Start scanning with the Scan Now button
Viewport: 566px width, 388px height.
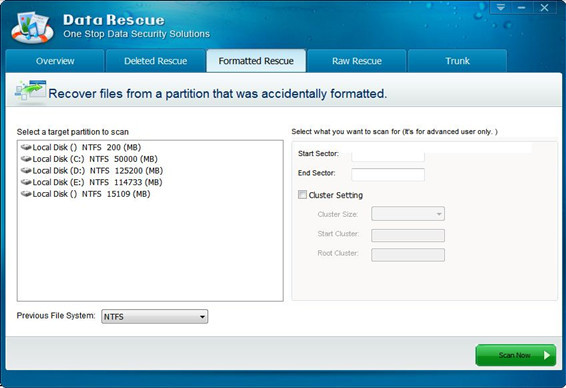[x=515, y=355]
